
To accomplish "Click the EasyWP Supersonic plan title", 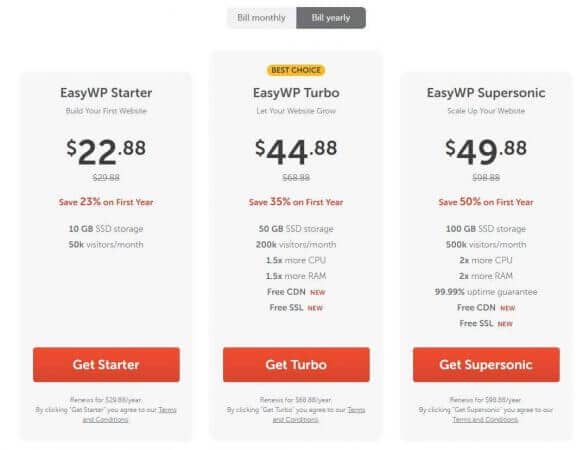I will click(486, 93).
